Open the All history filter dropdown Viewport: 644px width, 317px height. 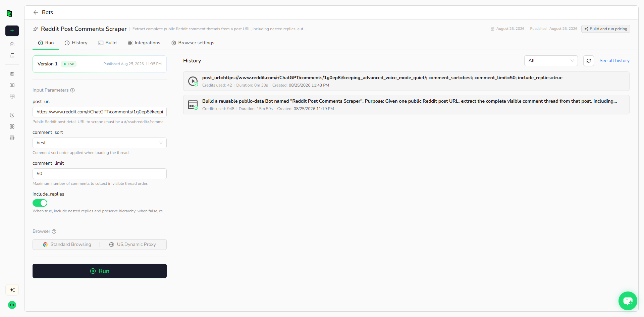click(x=551, y=61)
